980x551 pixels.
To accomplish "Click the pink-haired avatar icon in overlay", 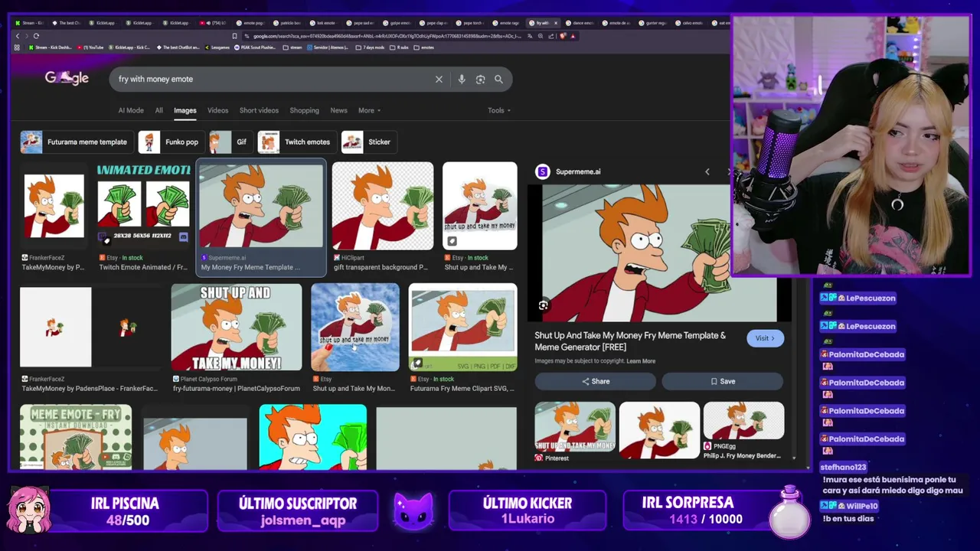I will 29,510.
